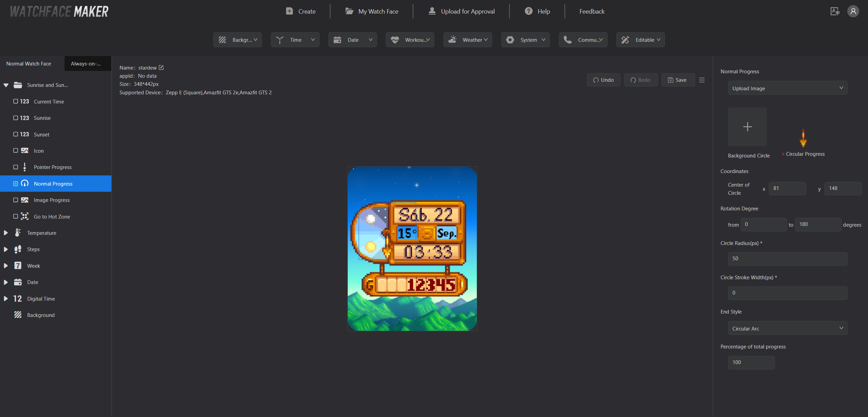This screenshot has height=417, width=868.
Task: Click the plus tile to add Background Circle image
Action: [747, 127]
